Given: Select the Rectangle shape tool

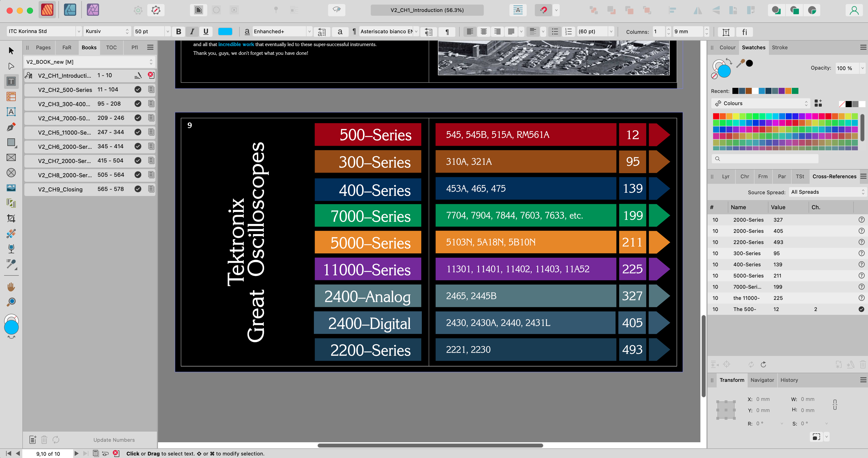Looking at the screenshot, I should pos(11,142).
